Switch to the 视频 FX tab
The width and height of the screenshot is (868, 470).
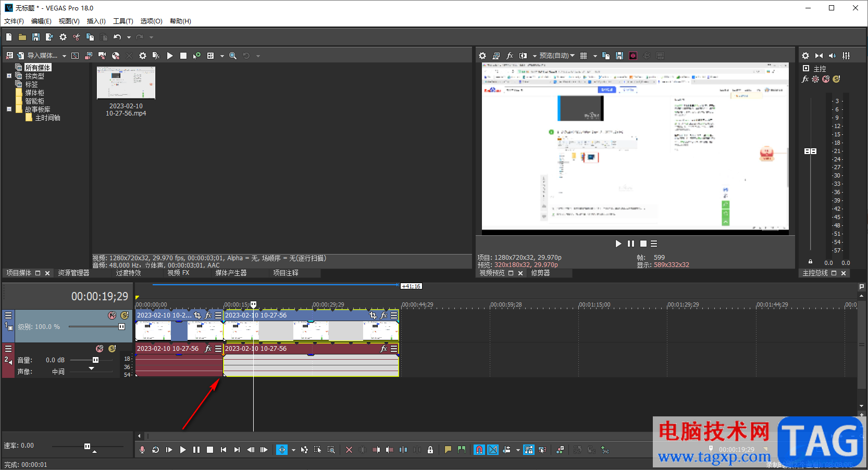[178, 273]
